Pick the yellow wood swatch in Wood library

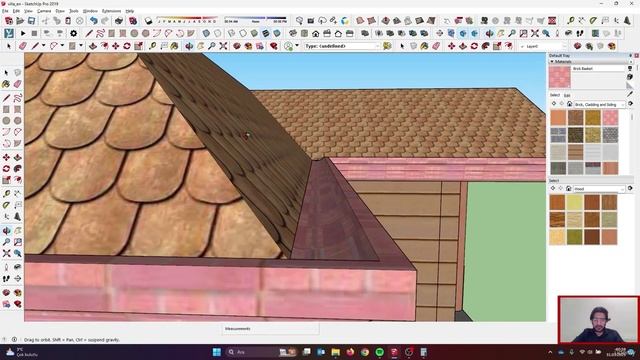coord(574,202)
